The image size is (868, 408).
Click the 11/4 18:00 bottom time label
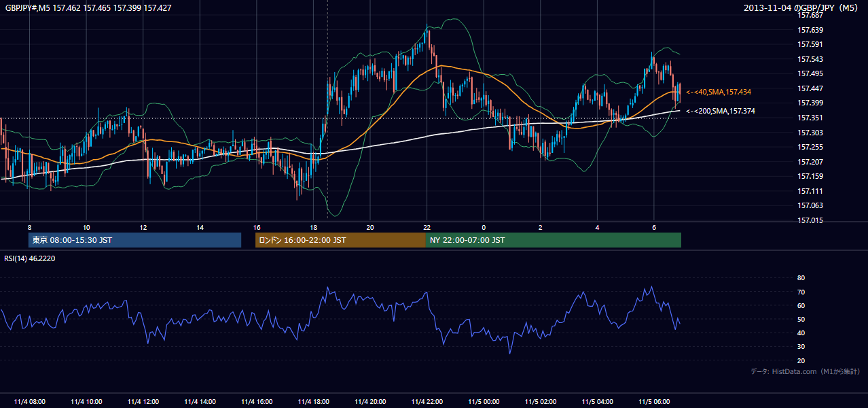pyautogui.click(x=313, y=402)
